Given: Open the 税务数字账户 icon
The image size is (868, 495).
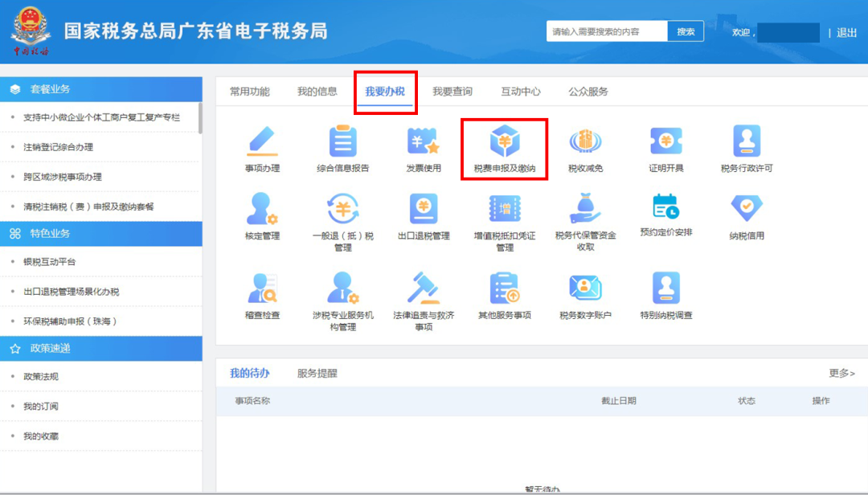Looking at the screenshot, I should tap(585, 288).
